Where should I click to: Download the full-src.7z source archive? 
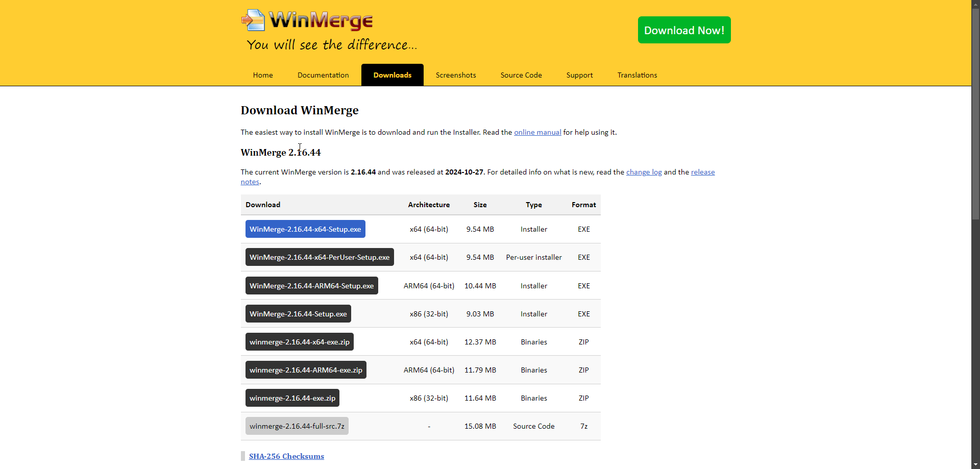(297, 426)
